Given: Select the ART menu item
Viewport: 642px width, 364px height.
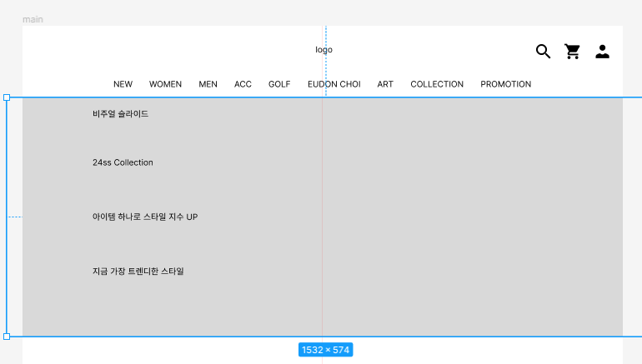Looking at the screenshot, I should [x=385, y=84].
